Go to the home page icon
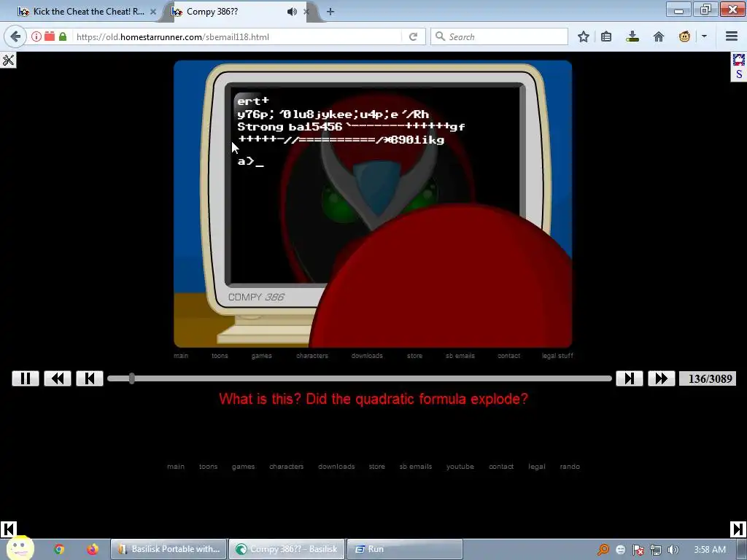The image size is (747, 560). click(x=659, y=36)
